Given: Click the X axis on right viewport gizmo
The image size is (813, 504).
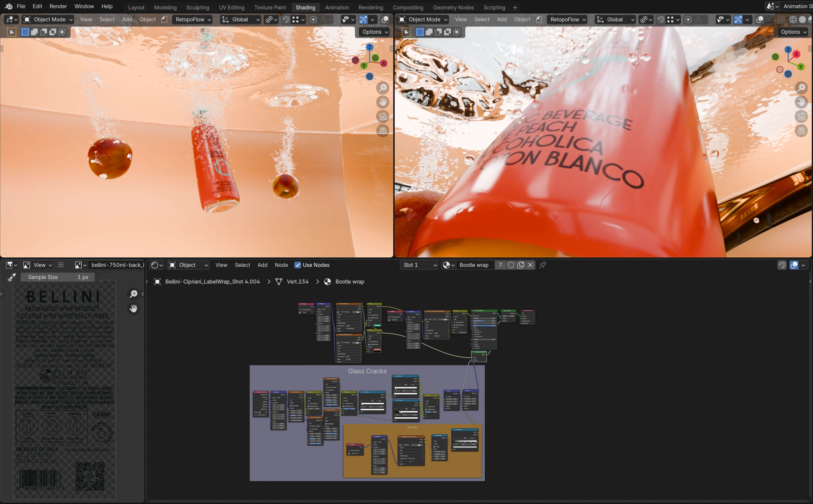Looking at the screenshot, I should point(796,54).
